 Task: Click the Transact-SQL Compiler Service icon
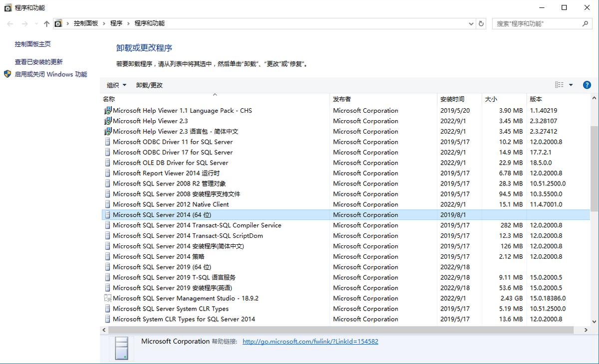coord(108,225)
